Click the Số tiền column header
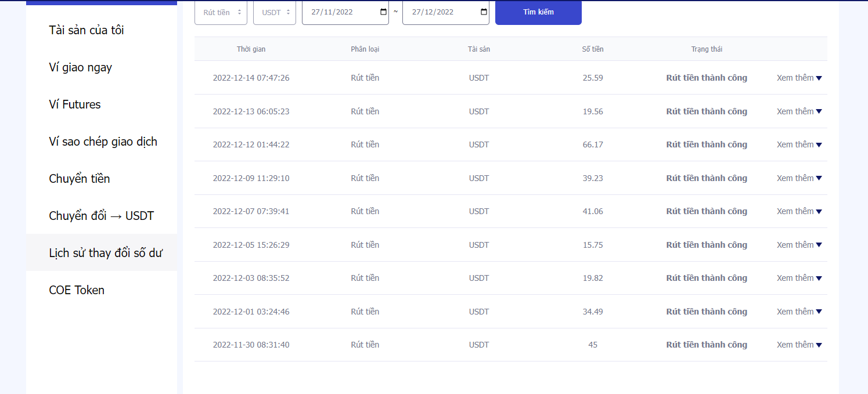The height and width of the screenshot is (394, 868). click(x=593, y=49)
